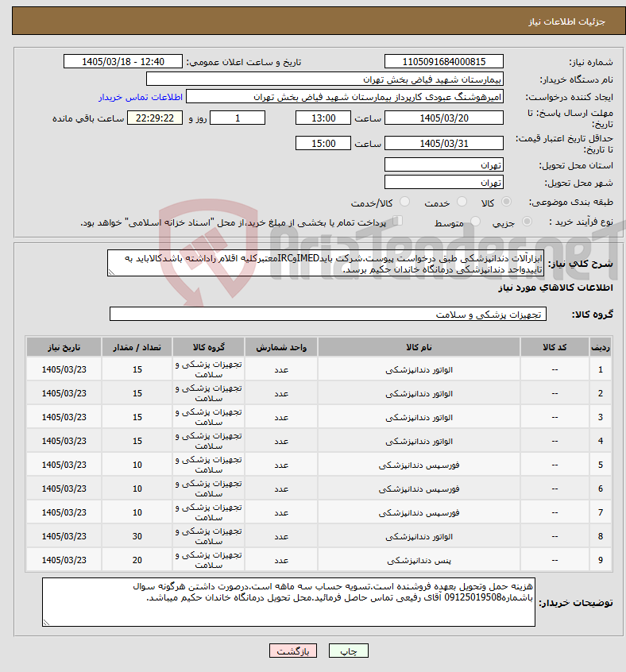Click the نام کالا column header
This screenshot has width=626, height=672.
[419, 347]
